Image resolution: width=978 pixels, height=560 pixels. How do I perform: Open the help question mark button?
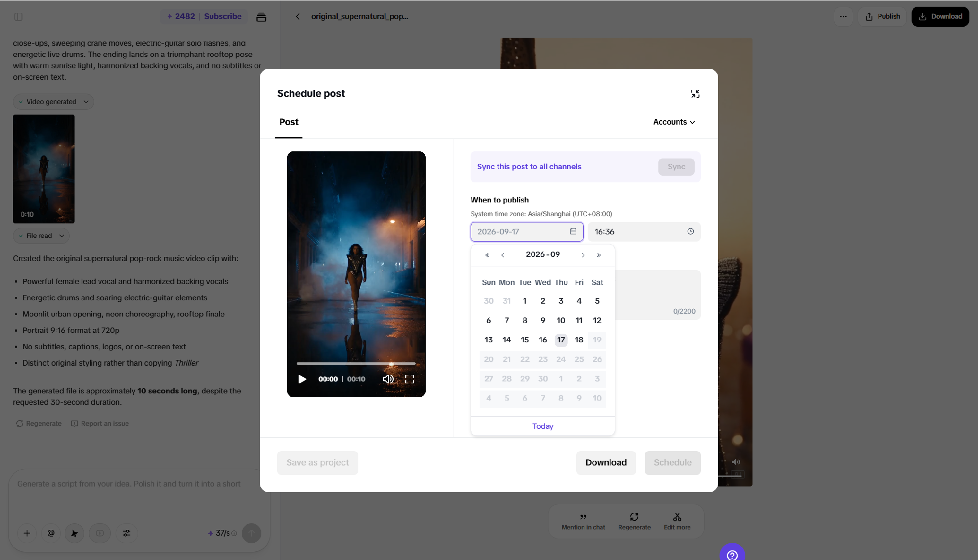click(732, 554)
